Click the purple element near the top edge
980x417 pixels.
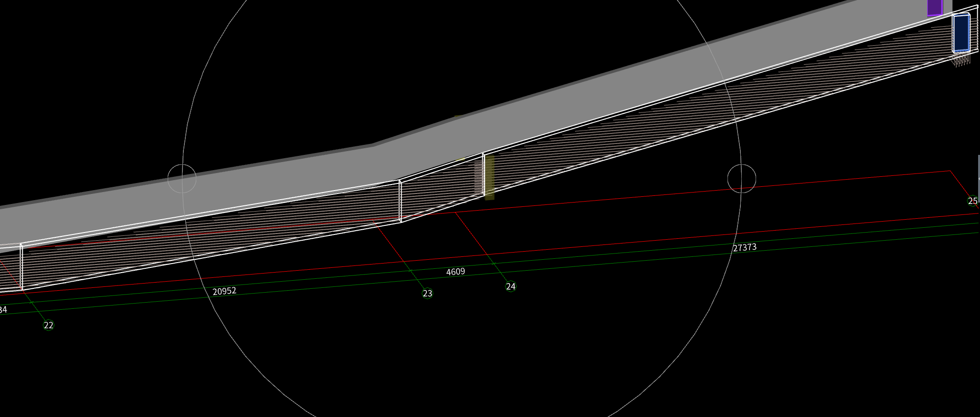point(935,8)
